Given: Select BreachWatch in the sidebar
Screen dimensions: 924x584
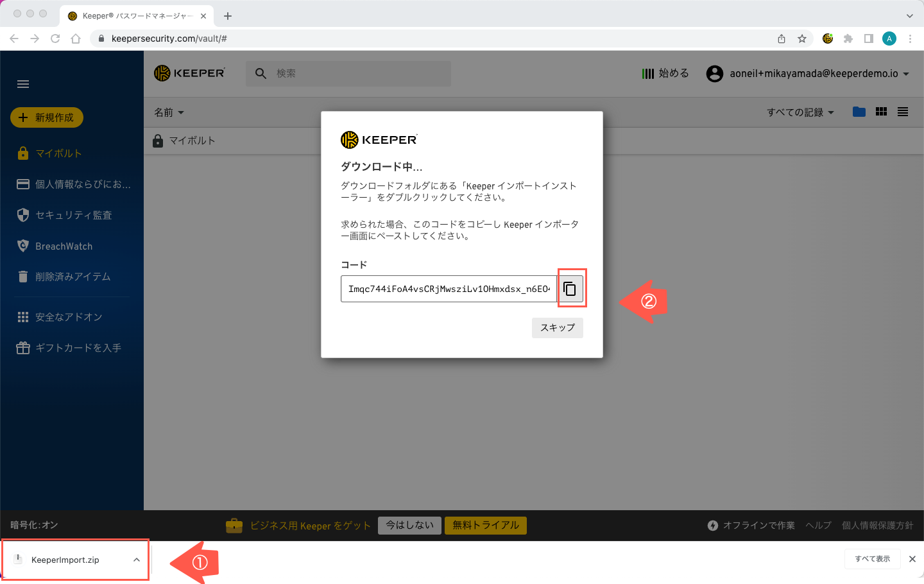Looking at the screenshot, I should 64,246.
